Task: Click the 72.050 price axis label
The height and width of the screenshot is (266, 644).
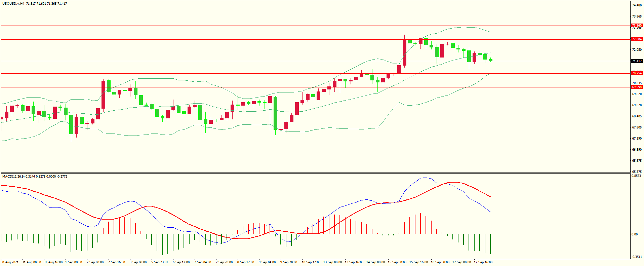Action: (x=637, y=50)
